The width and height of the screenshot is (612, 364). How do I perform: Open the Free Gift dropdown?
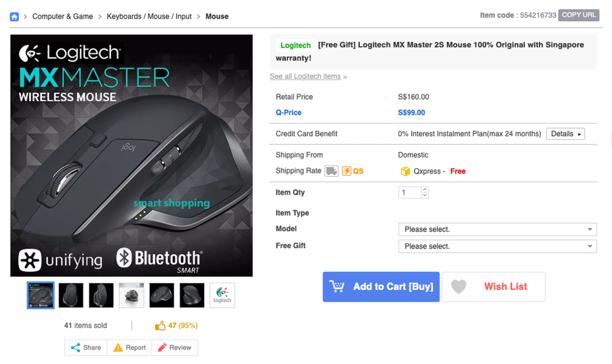(497, 246)
